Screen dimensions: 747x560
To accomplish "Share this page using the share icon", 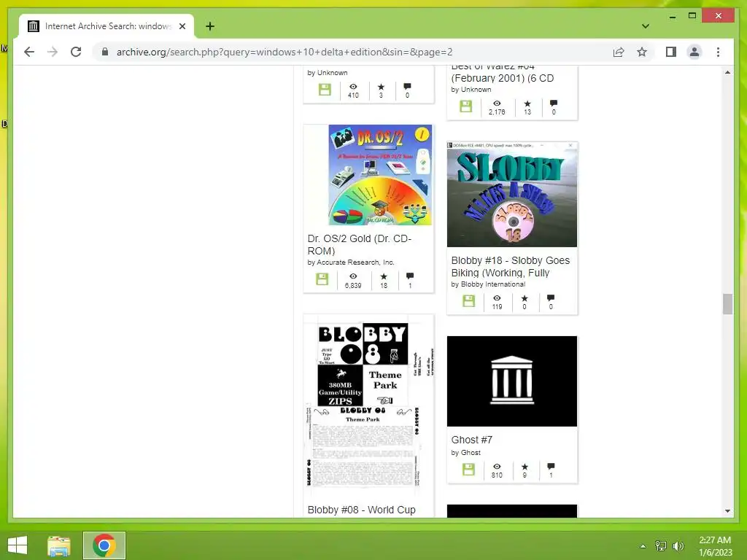I will tap(619, 52).
